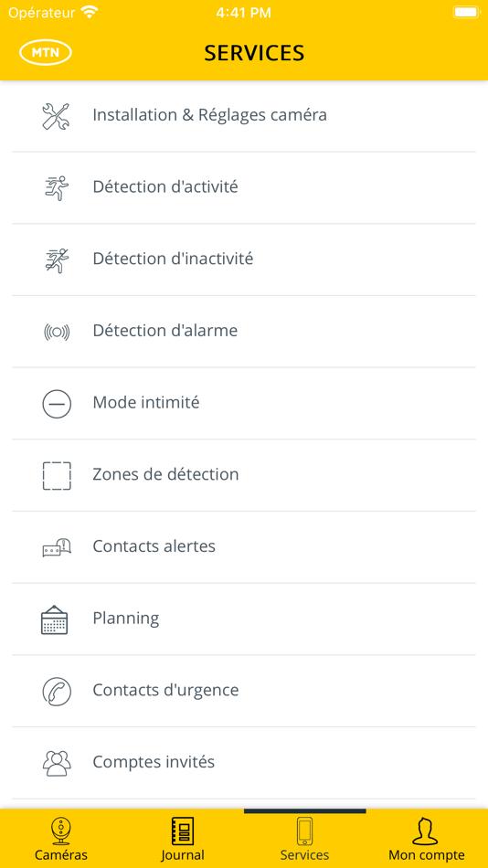Tap the phone handset emergency contacts icon
The height and width of the screenshot is (868, 488).
click(x=57, y=691)
